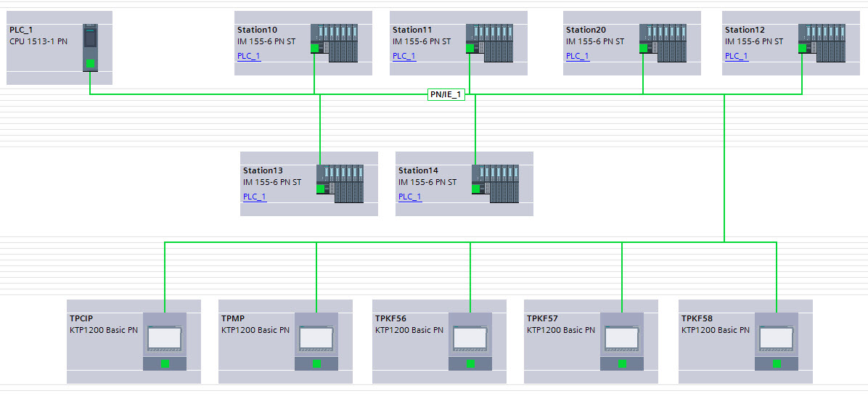Click the Station20 device rack icon
Viewport: 868px width, 396px height.
(x=663, y=43)
